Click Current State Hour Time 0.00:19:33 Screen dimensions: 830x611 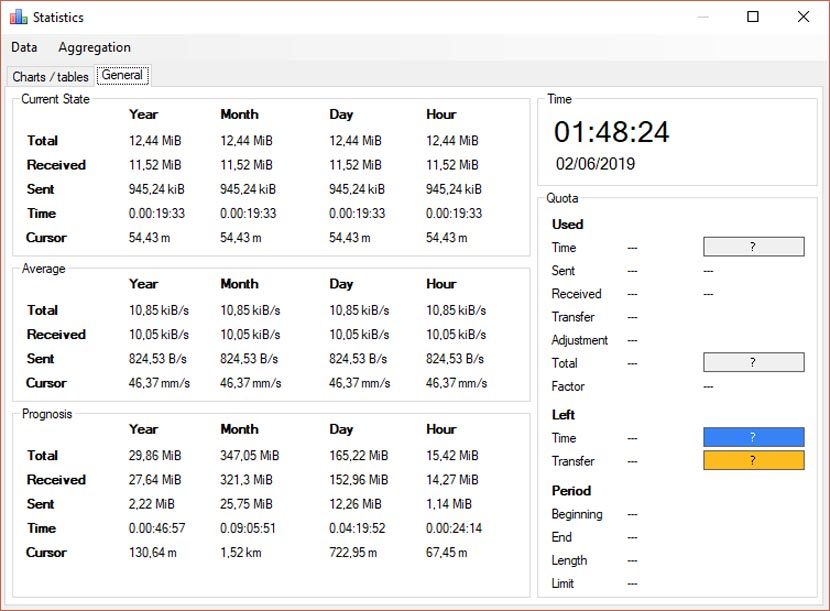454,213
